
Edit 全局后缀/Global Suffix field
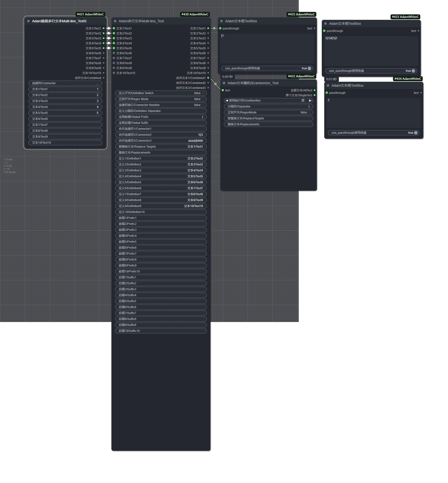tap(161, 123)
